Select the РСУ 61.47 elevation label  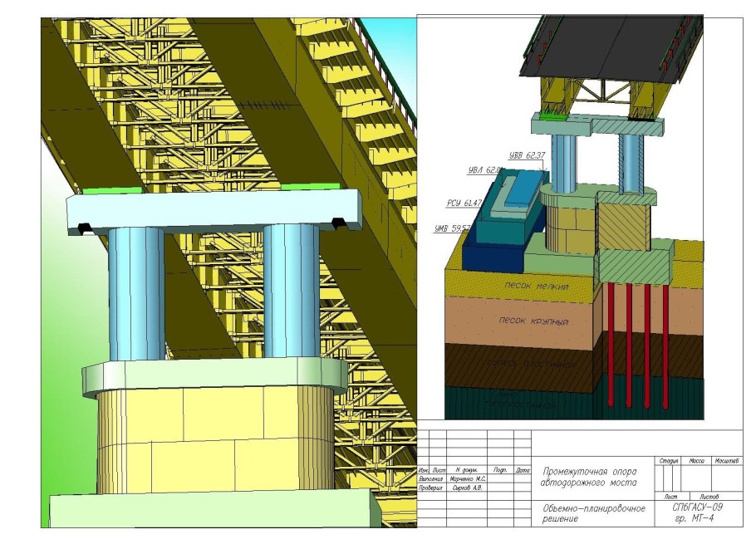[464, 203]
